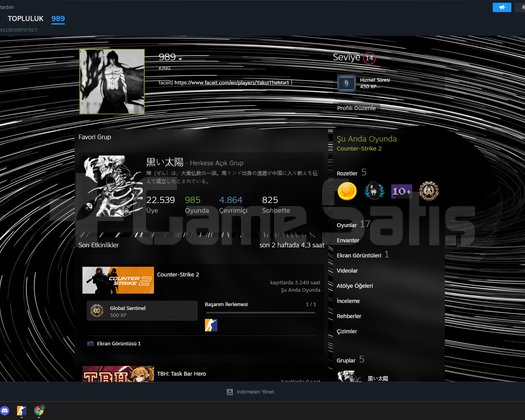Click the favorite group avatar image
Image resolution: width=525 pixels, height=420 pixels.
tap(113, 186)
